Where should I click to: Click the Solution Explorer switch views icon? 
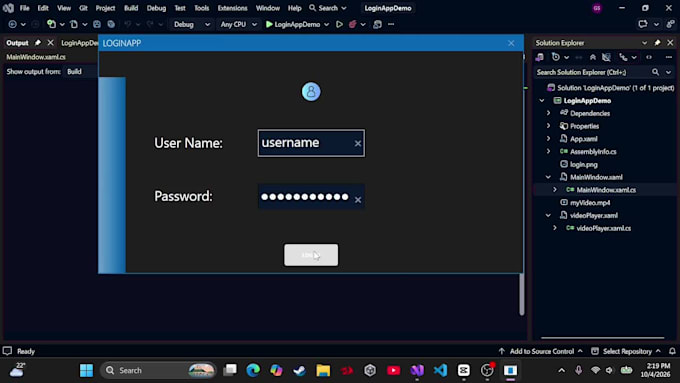tap(539, 57)
